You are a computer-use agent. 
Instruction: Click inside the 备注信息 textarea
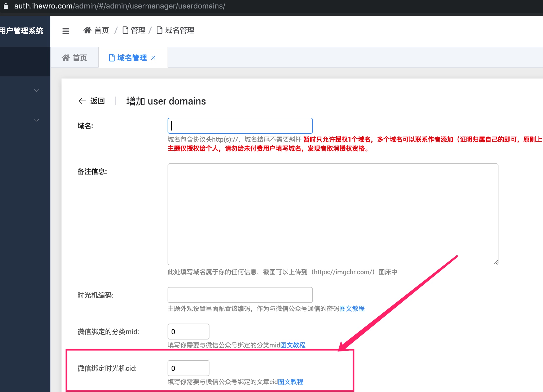(333, 214)
